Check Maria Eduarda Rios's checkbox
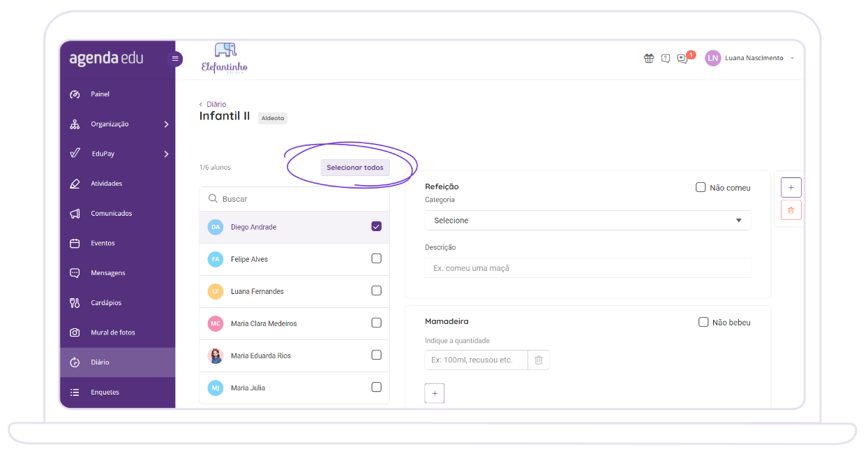 tap(376, 355)
